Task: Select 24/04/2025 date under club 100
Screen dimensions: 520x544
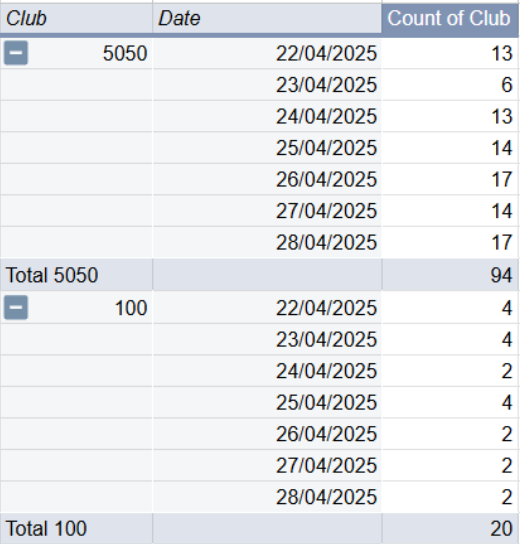Action: tap(267, 371)
